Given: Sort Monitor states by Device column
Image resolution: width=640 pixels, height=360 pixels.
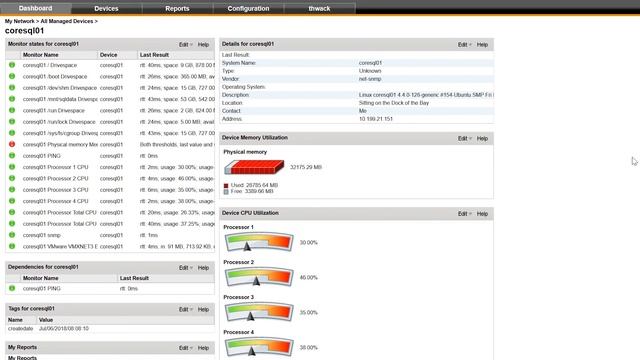Looking at the screenshot, I should click(x=108, y=55).
